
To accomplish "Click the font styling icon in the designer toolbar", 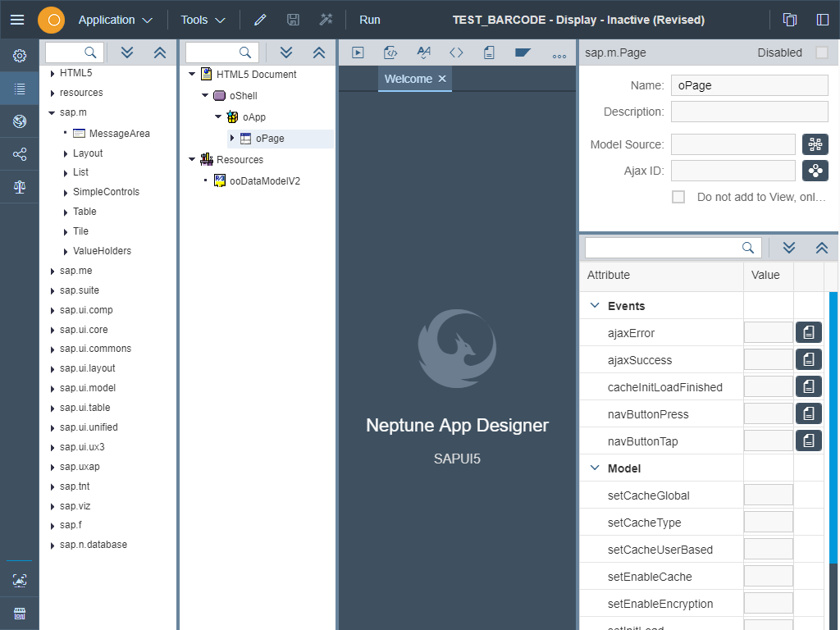I will (x=423, y=52).
